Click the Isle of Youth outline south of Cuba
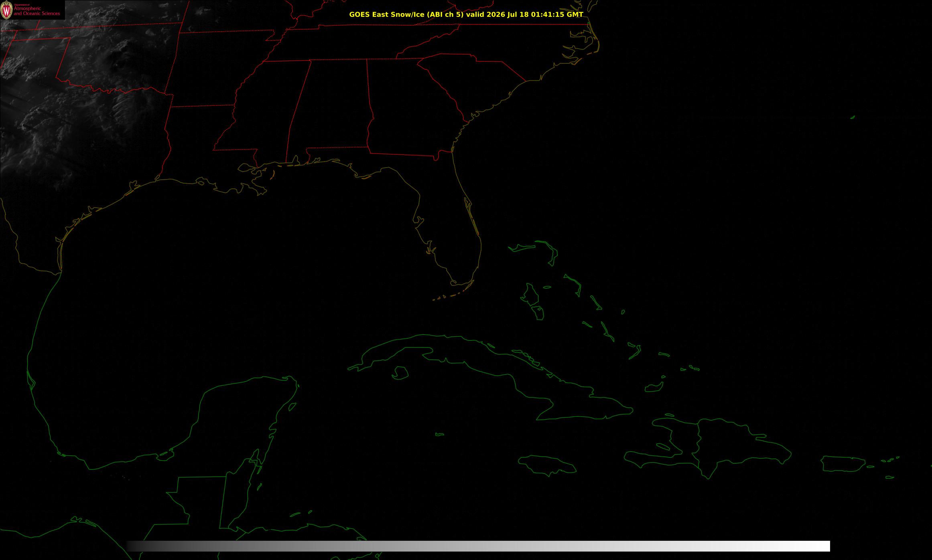The height and width of the screenshot is (560, 932). (400, 373)
